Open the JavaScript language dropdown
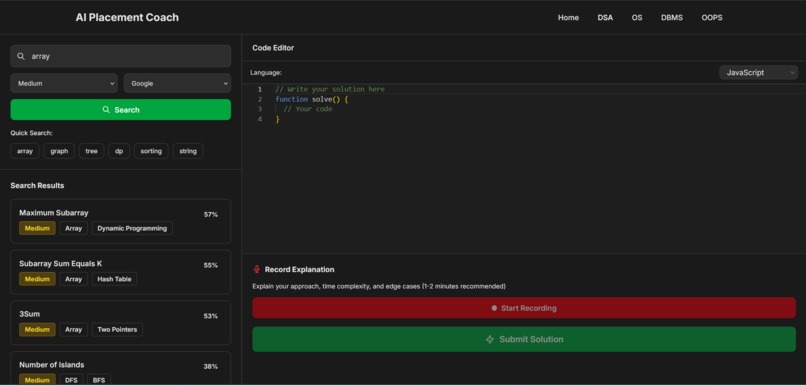The image size is (806, 385). click(758, 72)
